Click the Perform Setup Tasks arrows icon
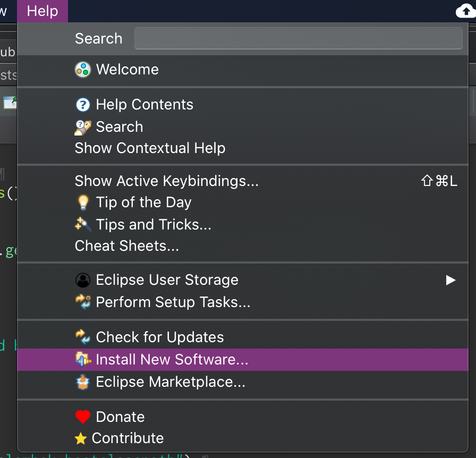Screen dimensions: 476x458 (82, 302)
